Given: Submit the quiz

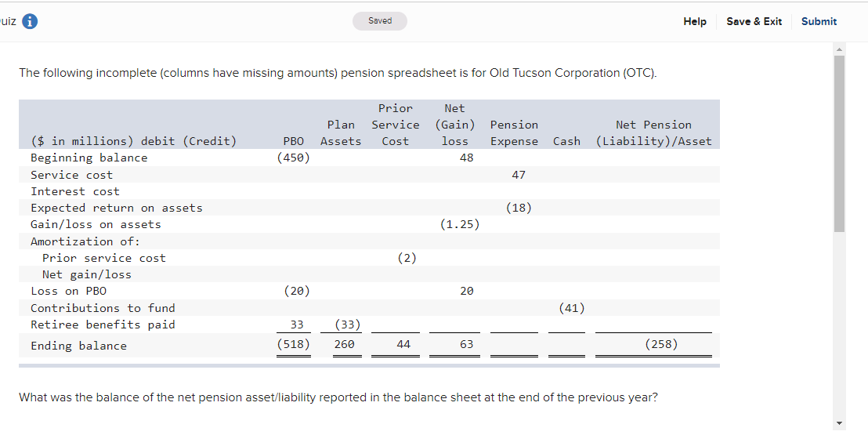Looking at the screenshot, I should [819, 22].
